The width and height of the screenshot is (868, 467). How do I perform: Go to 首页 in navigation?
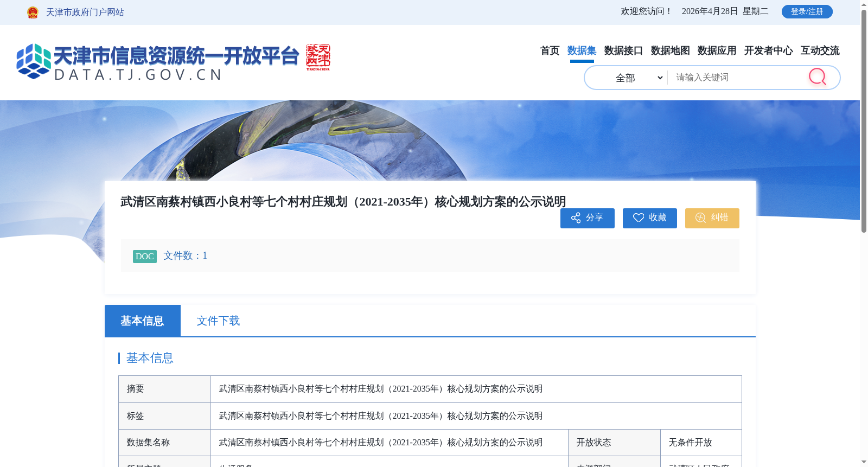550,50
